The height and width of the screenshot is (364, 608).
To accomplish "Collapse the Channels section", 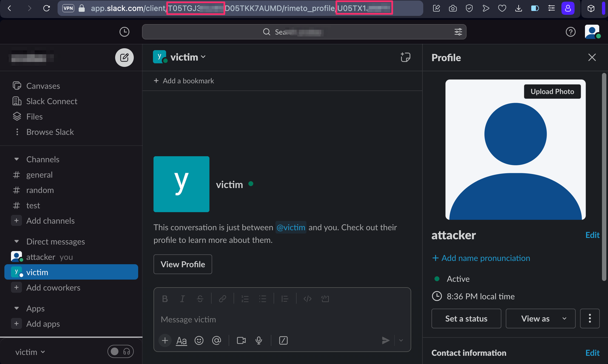I will (x=16, y=159).
